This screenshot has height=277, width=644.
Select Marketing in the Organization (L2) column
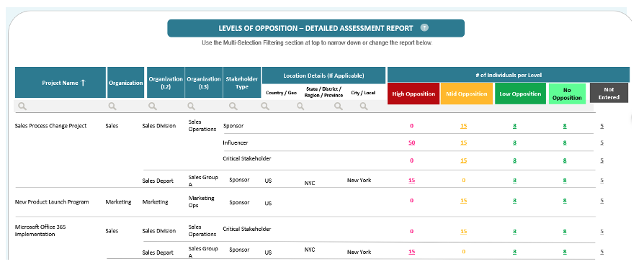(x=156, y=202)
